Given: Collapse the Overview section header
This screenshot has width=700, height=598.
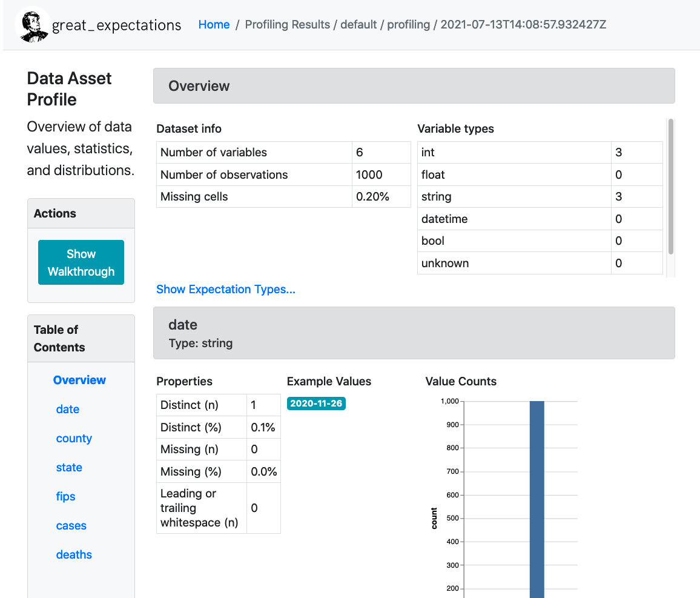Looking at the screenshot, I should point(414,86).
